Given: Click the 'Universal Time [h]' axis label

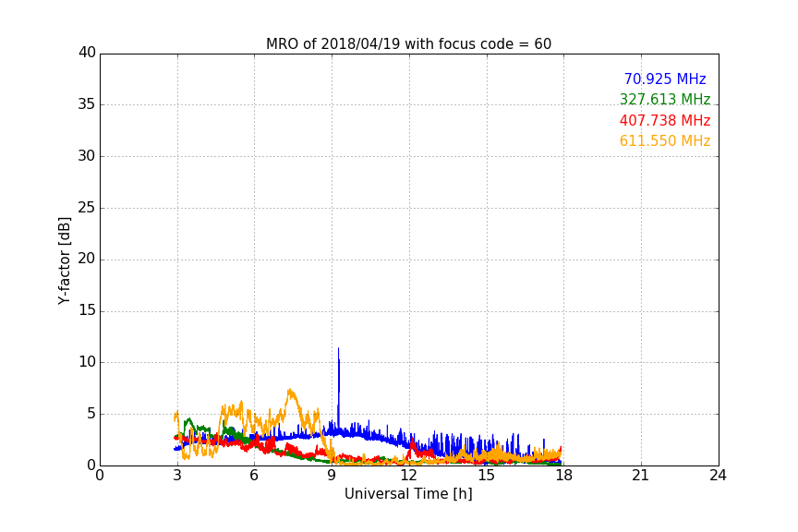Looking at the screenshot, I should pos(408,494).
